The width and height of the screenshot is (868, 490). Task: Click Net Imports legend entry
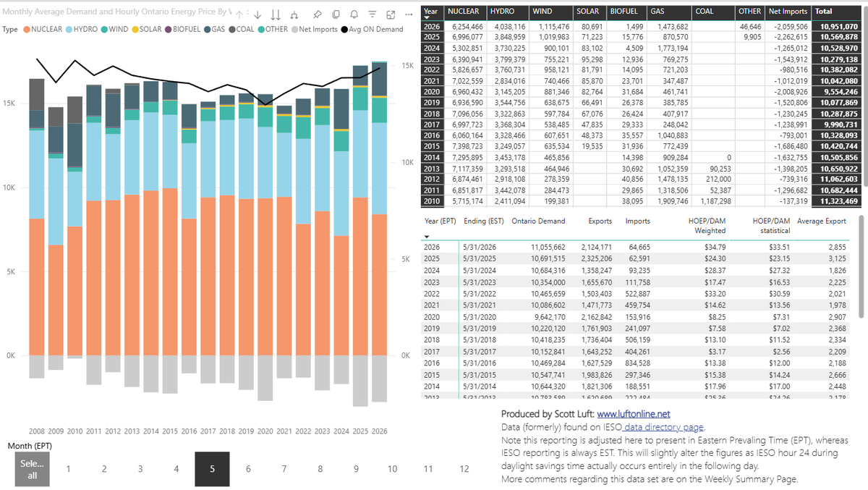pos(315,30)
